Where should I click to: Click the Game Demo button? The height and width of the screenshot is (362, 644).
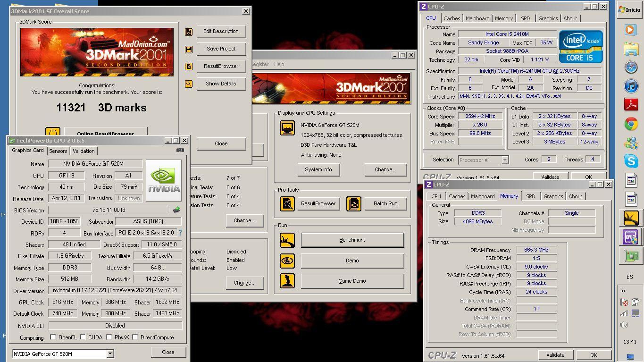coord(352,281)
